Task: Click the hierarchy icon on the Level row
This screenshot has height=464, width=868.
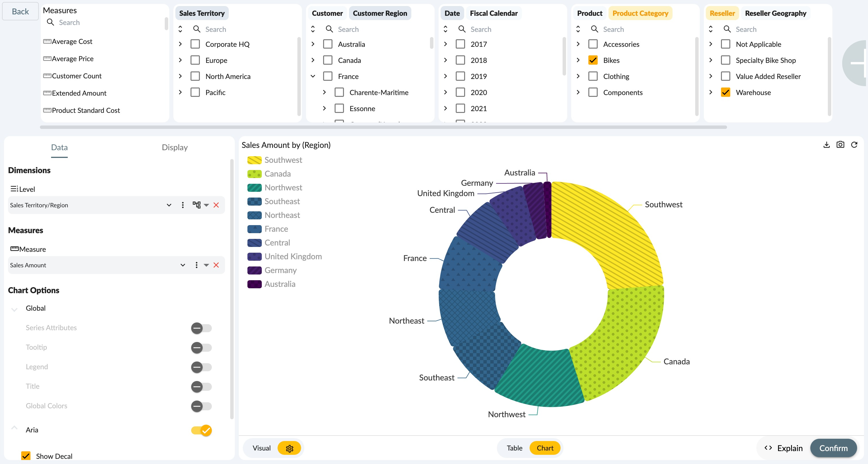Action: point(196,205)
